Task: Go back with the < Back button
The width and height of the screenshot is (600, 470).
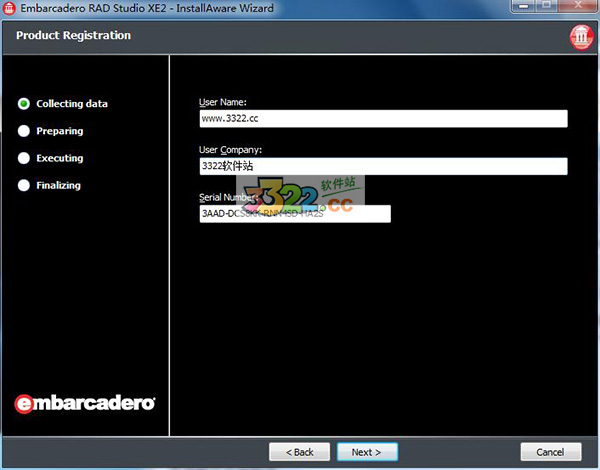Action: coord(299,452)
